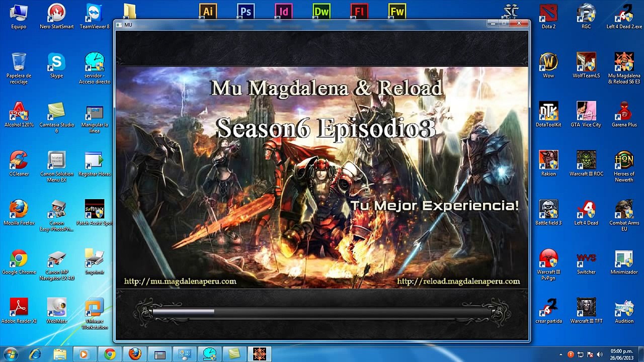Select the Minimizador desktop icon

[624, 262]
